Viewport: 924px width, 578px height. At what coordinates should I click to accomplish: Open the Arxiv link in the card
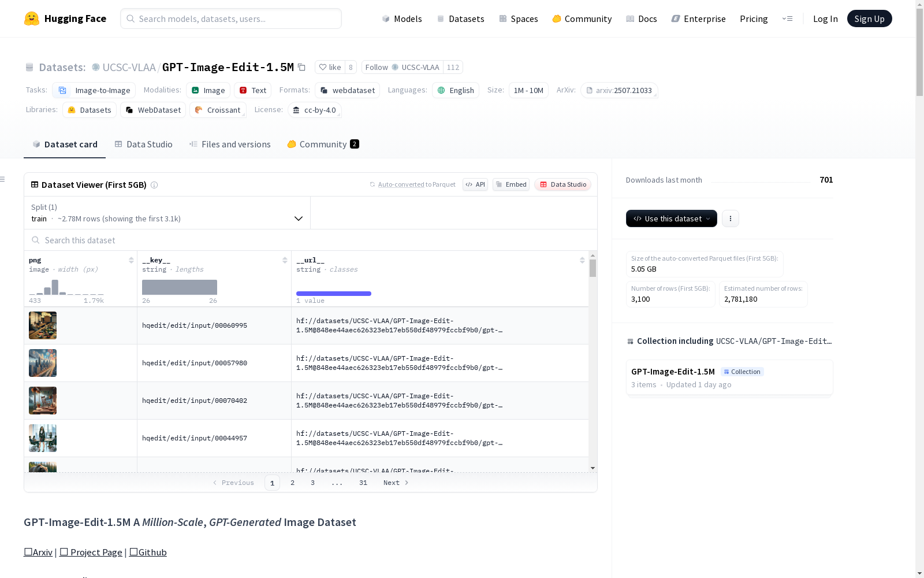tap(38, 552)
